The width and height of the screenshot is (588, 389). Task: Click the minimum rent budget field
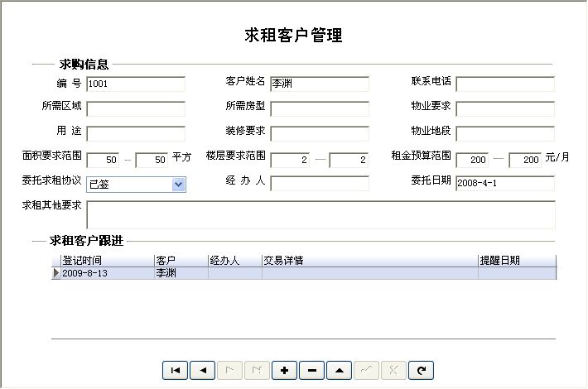[x=472, y=160]
